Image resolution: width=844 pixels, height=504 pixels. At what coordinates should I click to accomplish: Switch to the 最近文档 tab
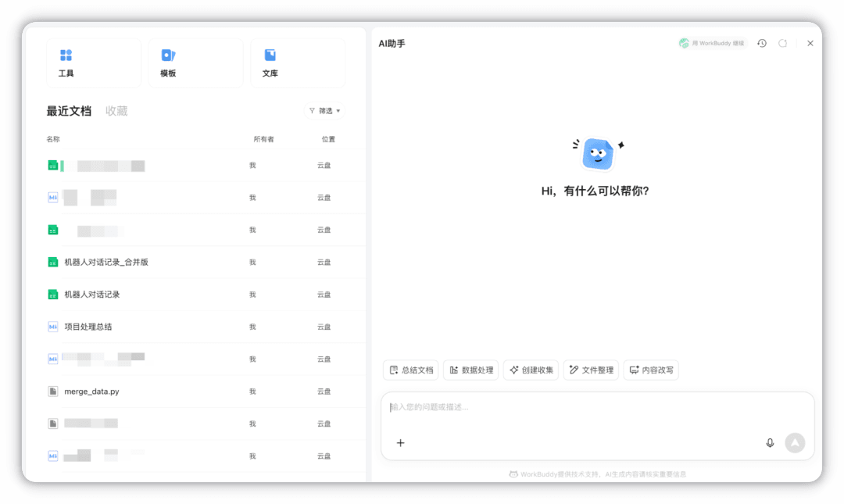tap(69, 111)
